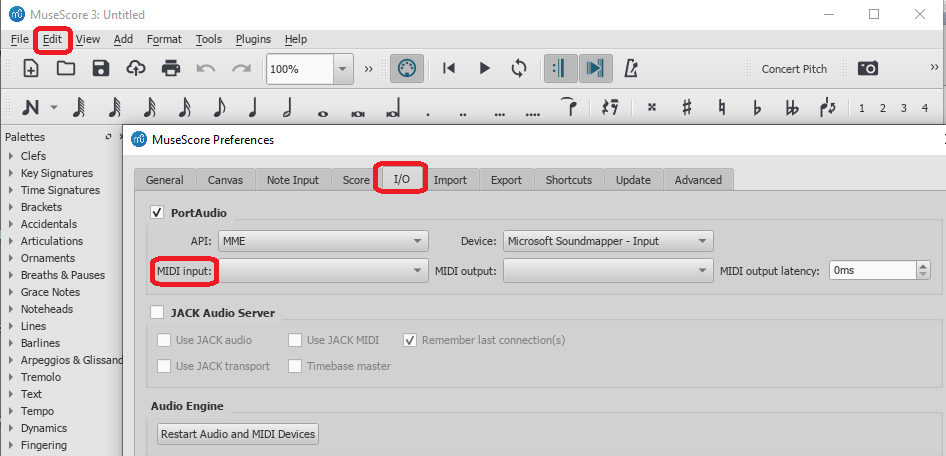Open note input mode dropdown arrow
The image size is (946, 456).
54,107
